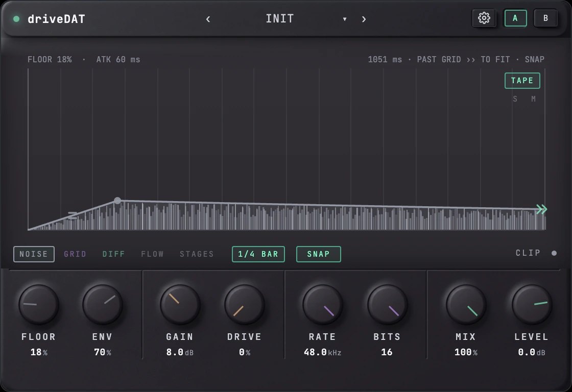Image resolution: width=572 pixels, height=392 pixels.
Task: Switch to state B
Action: pyautogui.click(x=545, y=18)
